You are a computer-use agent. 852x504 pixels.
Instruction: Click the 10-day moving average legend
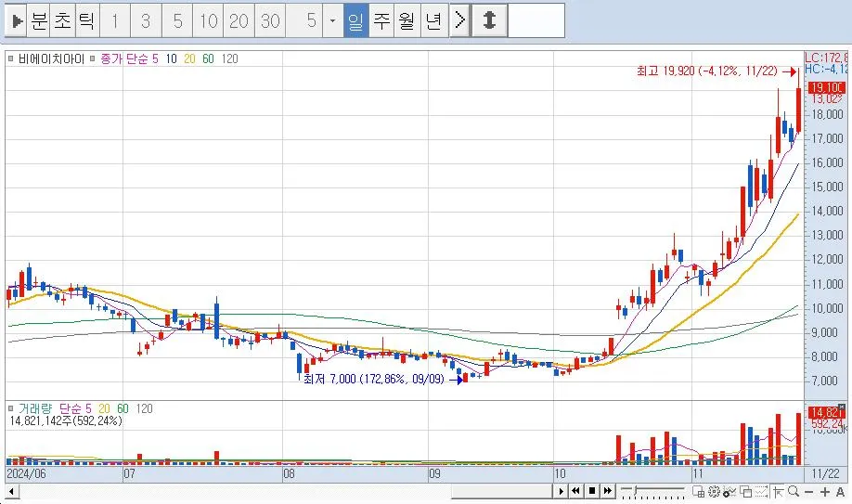[172, 58]
